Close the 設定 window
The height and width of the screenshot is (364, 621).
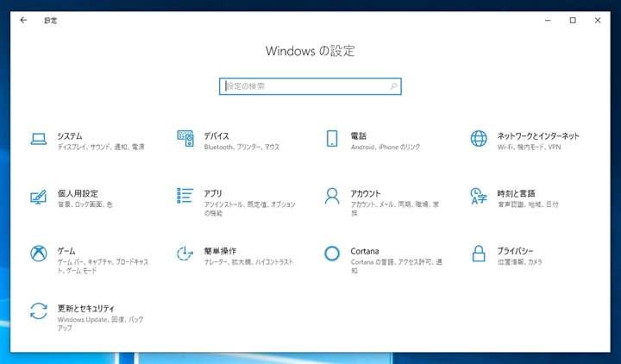click(598, 20)
